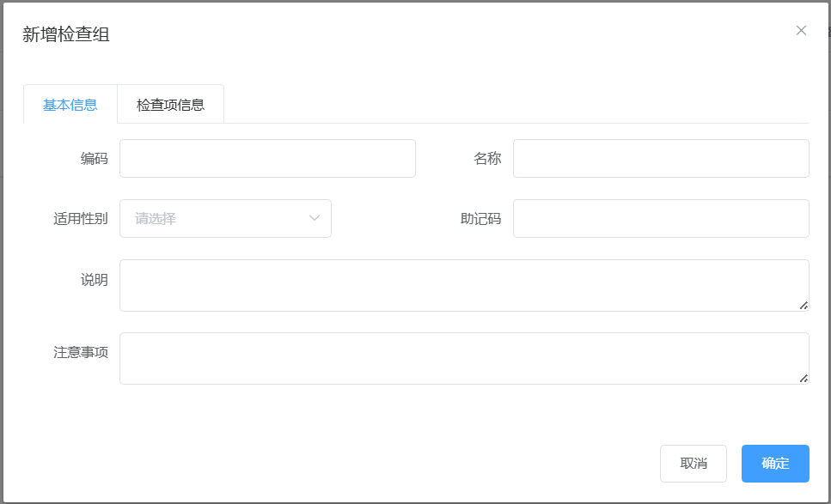
Task: Click the 助记码 input field
Action: tap(661, 218)
